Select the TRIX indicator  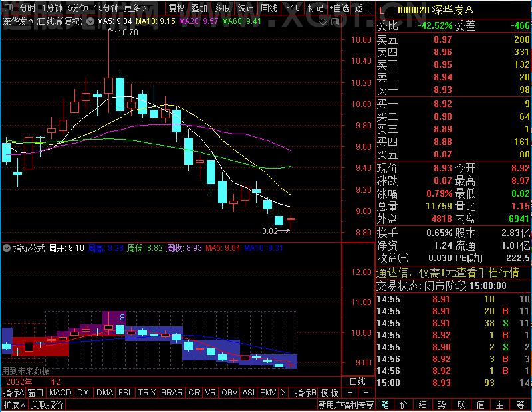click(147, 393)
